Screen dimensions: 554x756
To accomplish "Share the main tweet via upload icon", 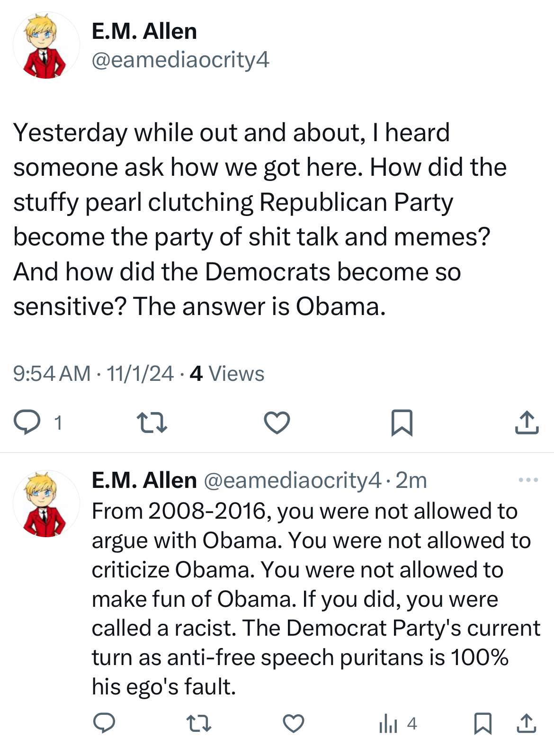I will [527, 423].
